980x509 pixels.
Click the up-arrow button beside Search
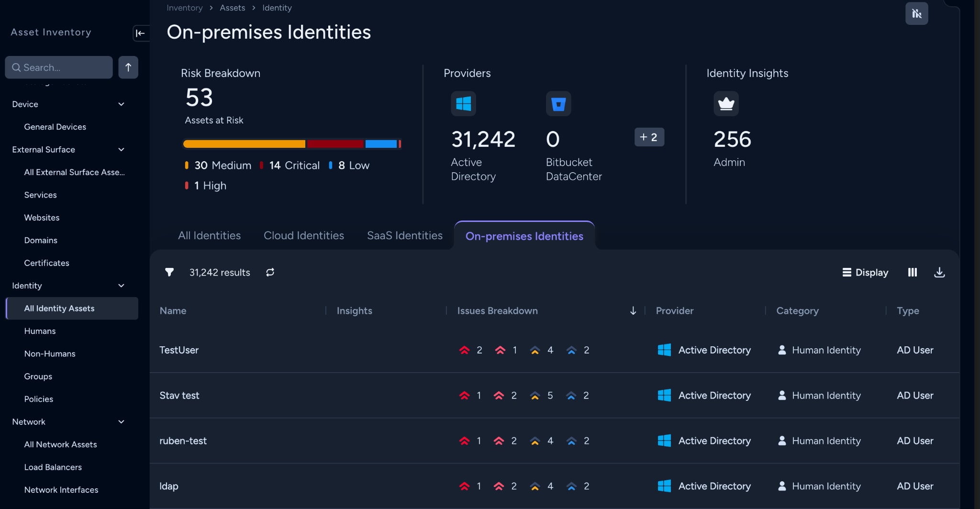pos(128,67)
